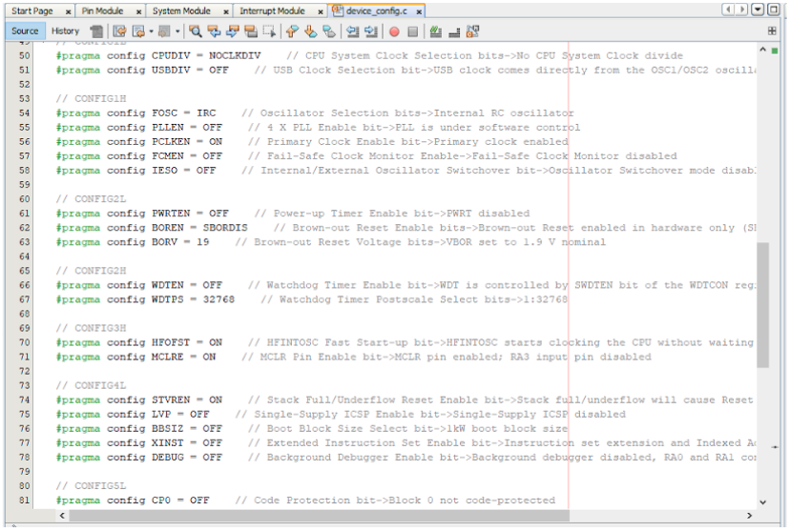The height and width of the screenshot is (532, 790).
Task: Click Find Previous Occurrence icon
Action: pos(214,31)
